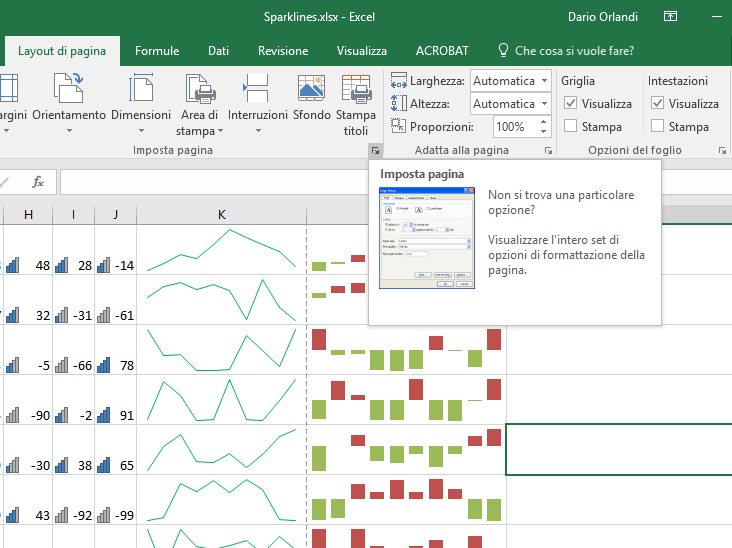Open the Revisione tab
732x548 pixels.
point(282,51)
